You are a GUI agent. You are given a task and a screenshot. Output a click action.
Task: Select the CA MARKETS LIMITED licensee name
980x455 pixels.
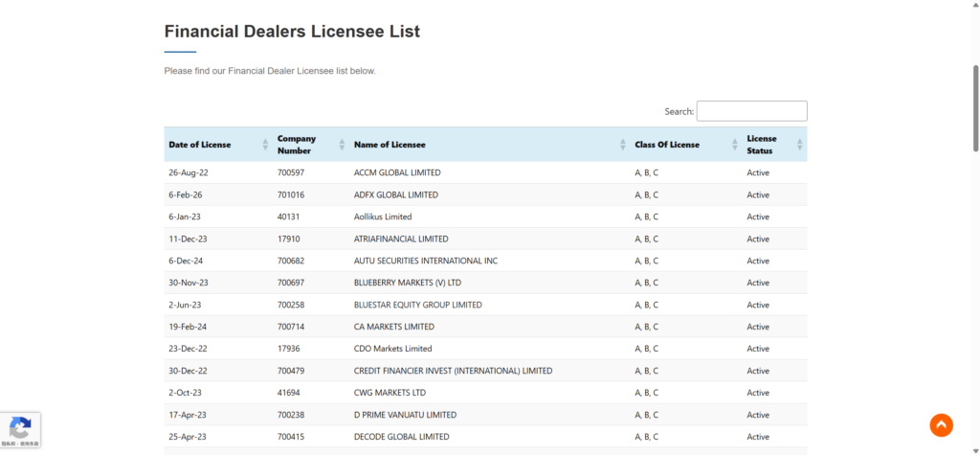(x=393, y=327)
